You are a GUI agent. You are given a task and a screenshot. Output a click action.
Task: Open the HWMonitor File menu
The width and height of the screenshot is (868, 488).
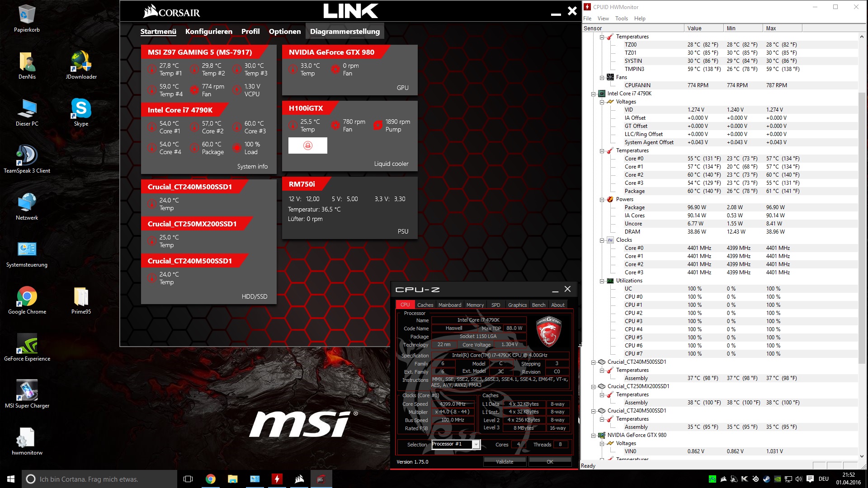[587, 19]
